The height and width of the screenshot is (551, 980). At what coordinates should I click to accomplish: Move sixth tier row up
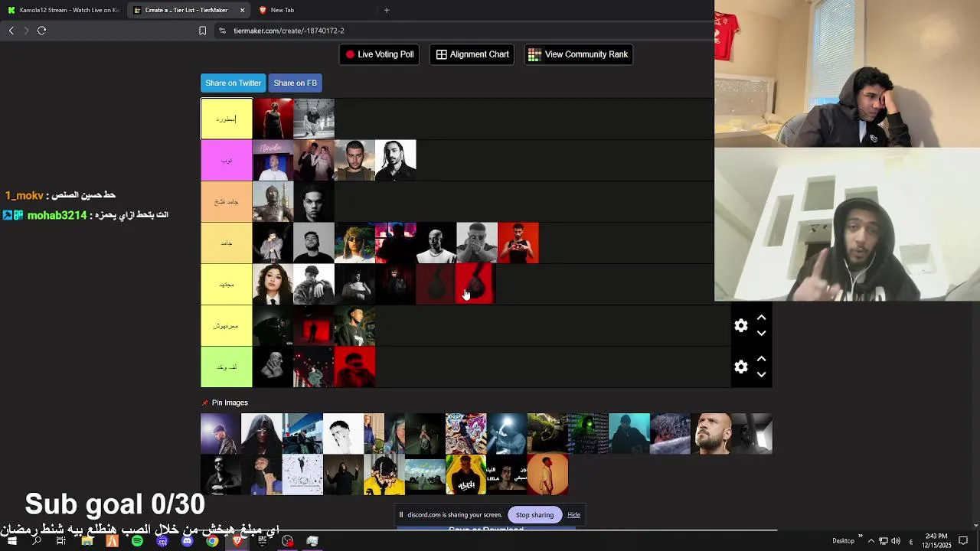coord(761,318)
